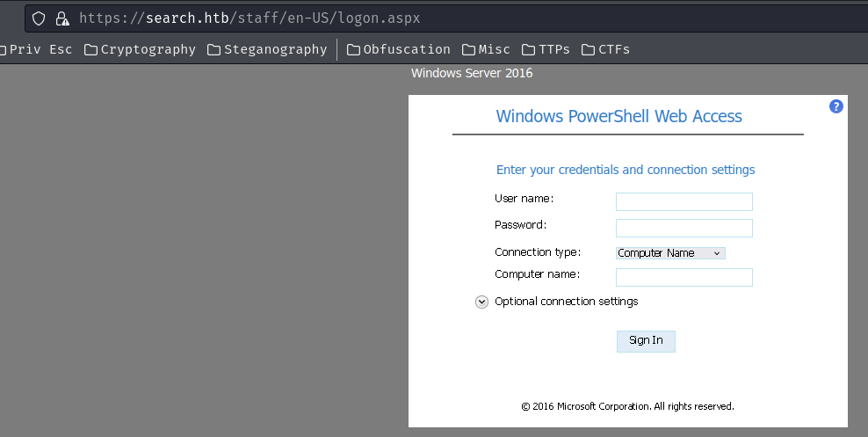Image resolution: width=868 pixels, height=437 pixels.
Task: Open the Misc bookmark folder
Action: (486, 49)
